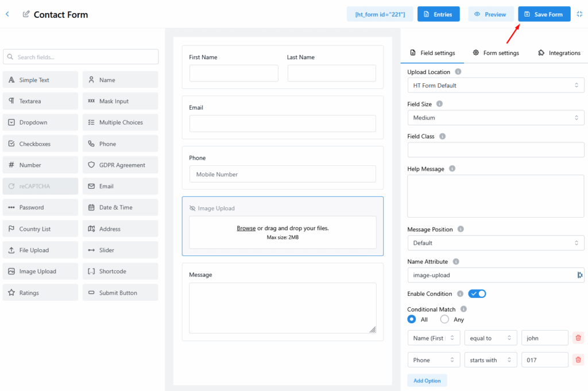Expand the Field Size dropdown
588x391 pixels.
tap(496, 118)
